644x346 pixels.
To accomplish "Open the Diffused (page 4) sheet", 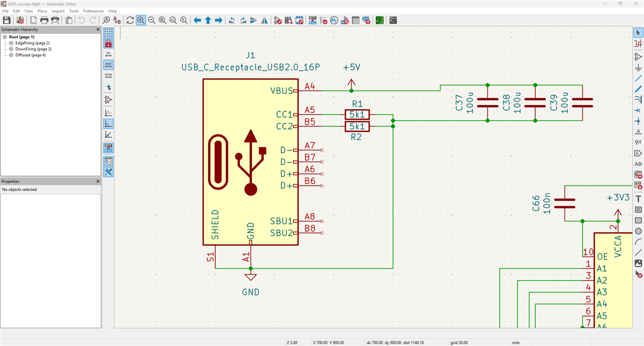I will point(30,55).
